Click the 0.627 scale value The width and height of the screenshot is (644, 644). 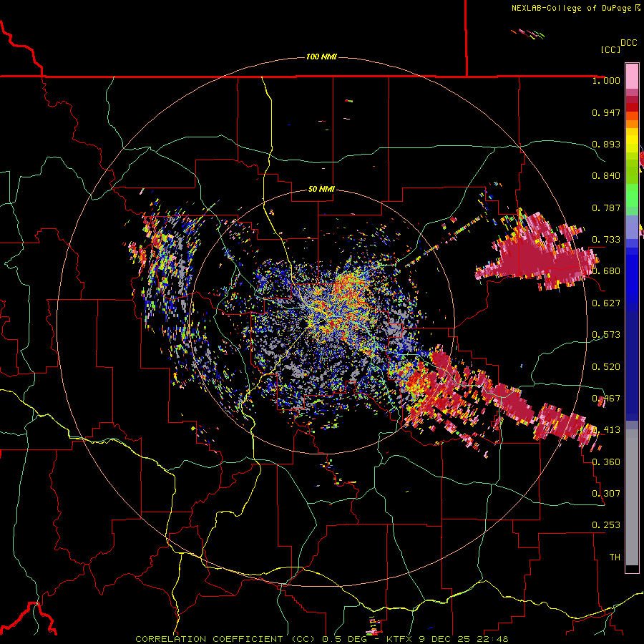coord(606,303)
